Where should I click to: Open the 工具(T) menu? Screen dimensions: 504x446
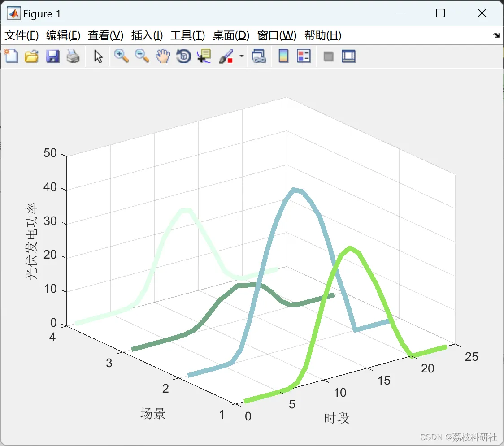click(188, 35)
